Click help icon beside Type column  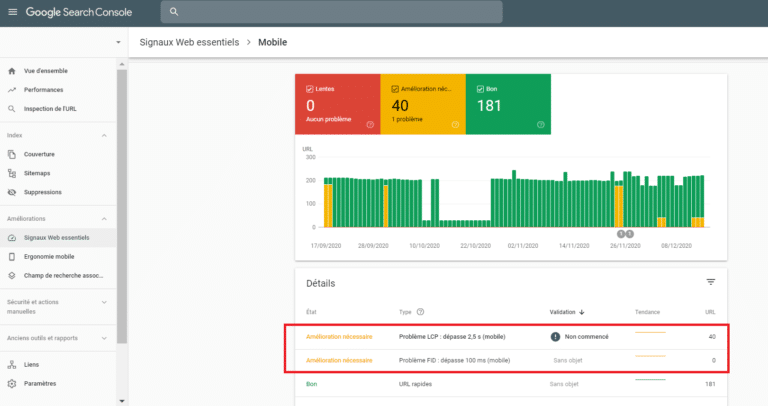pyautogui.click(x=420, y=312)
